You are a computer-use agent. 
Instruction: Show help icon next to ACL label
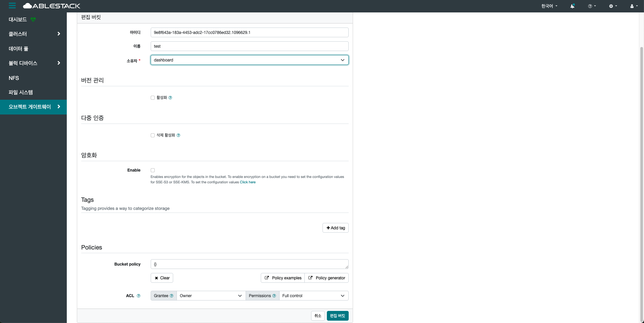coord(139,296)
